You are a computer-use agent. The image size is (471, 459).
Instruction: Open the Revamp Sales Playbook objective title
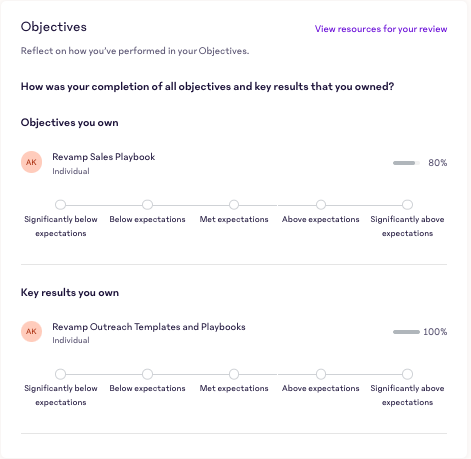click(104, 157)
